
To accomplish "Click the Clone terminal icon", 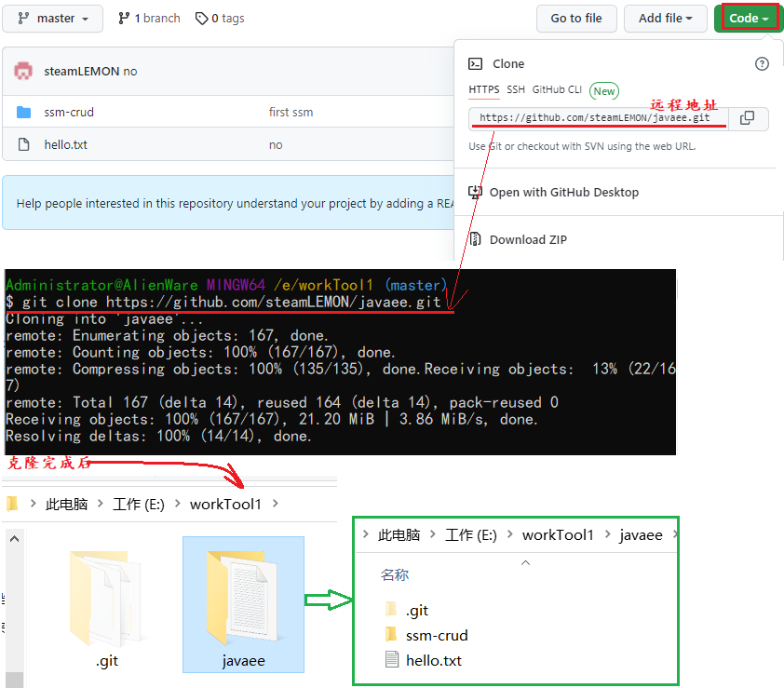I will pos(475,63).
